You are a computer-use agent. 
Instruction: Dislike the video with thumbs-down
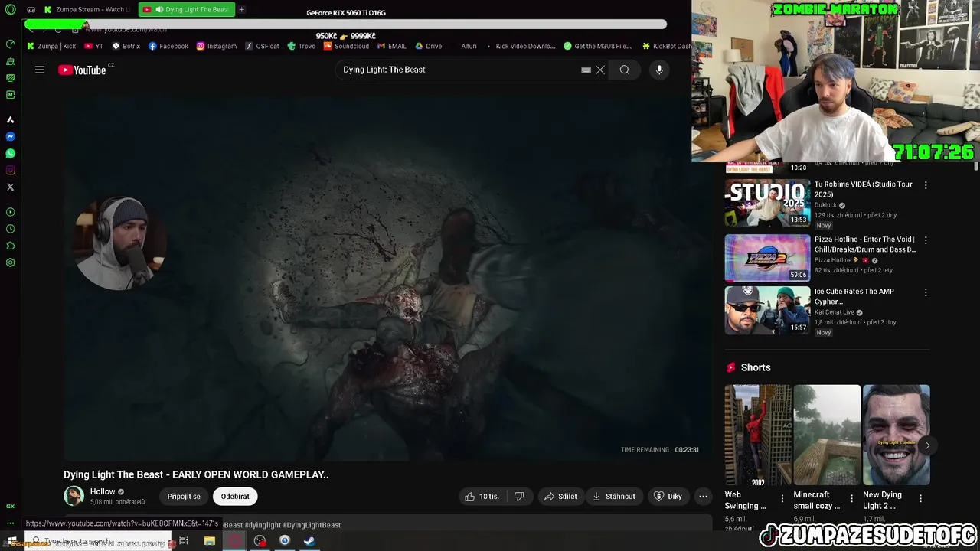(519, 497)
